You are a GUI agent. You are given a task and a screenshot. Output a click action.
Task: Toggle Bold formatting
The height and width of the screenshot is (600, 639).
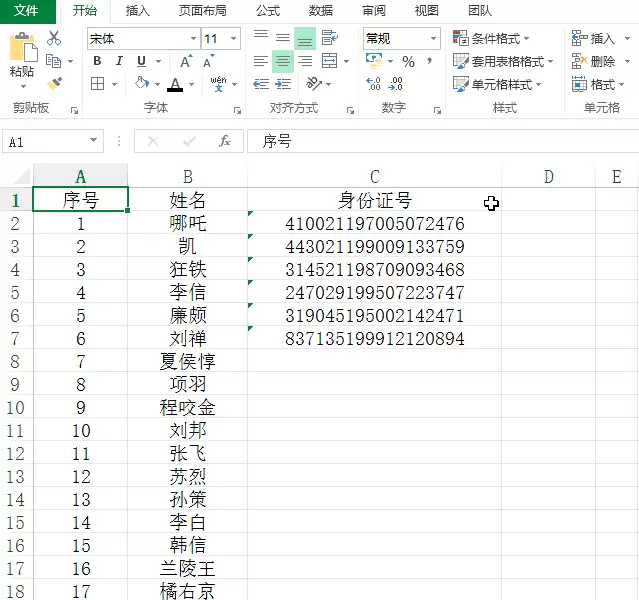[97, 61]
